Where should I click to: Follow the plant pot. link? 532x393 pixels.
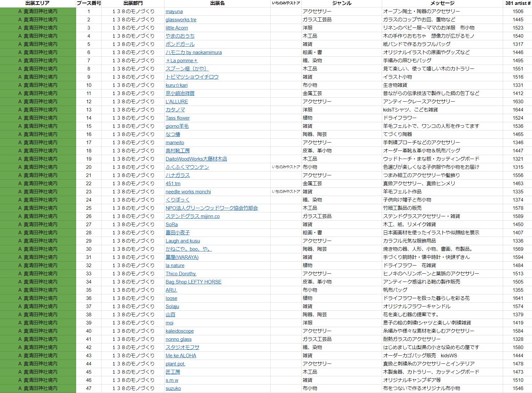click(175, 364)
